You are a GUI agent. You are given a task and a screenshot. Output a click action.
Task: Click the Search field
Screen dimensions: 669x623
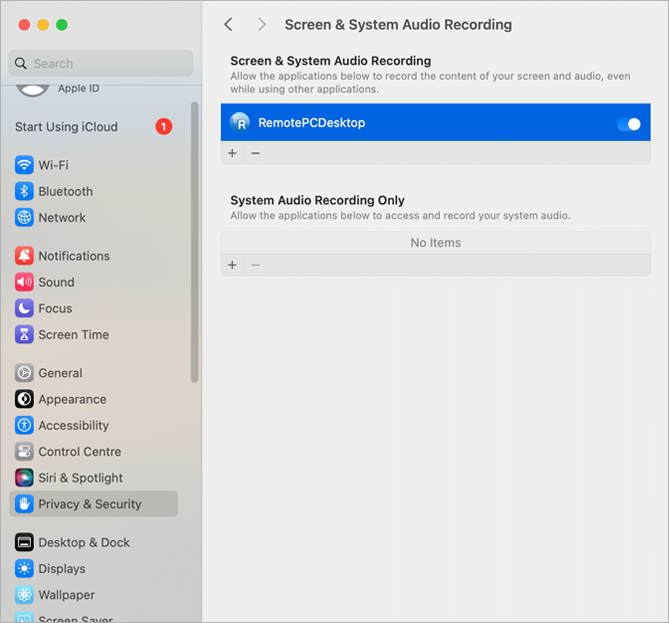pos(100,63)
